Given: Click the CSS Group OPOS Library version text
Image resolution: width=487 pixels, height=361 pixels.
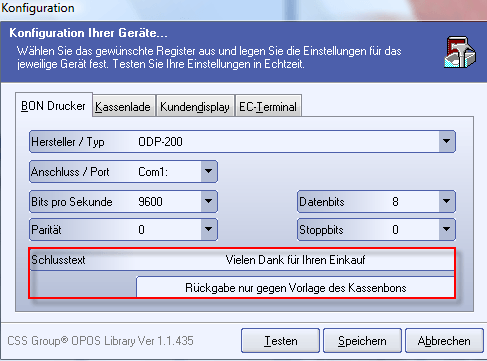Looking at the screenshot, I should pyautogui.click(x=100, y=341).
